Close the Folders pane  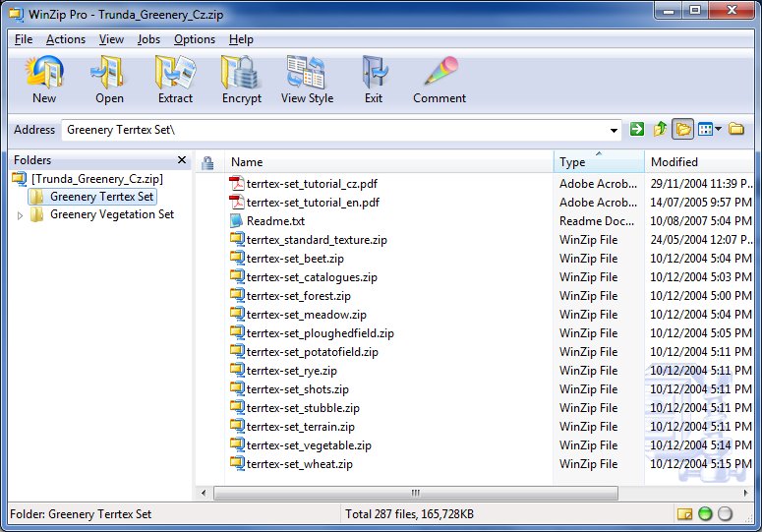coord(182,160)
